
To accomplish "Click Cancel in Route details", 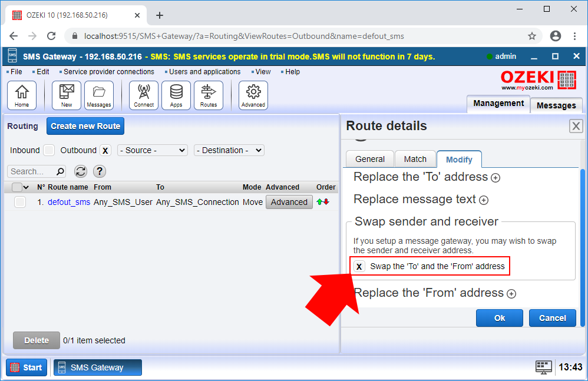I will click(x=553, y=318).
